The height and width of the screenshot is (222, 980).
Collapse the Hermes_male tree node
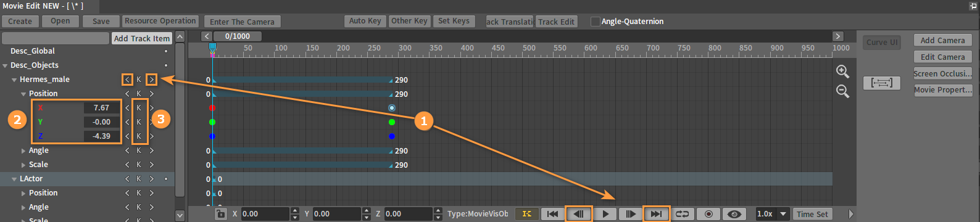click(14, 80)
